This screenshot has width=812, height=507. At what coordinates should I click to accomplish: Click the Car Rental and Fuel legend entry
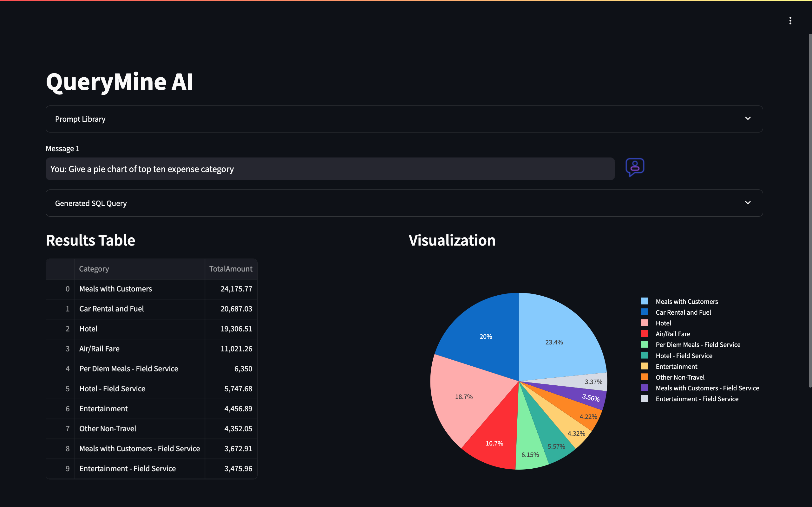pos(683,312)
